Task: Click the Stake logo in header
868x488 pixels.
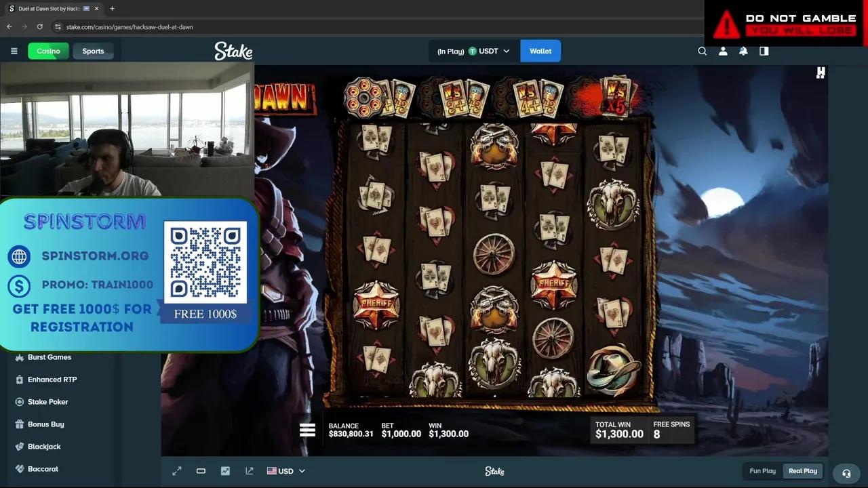Action: pyautogui.click(x=233, y=51)
